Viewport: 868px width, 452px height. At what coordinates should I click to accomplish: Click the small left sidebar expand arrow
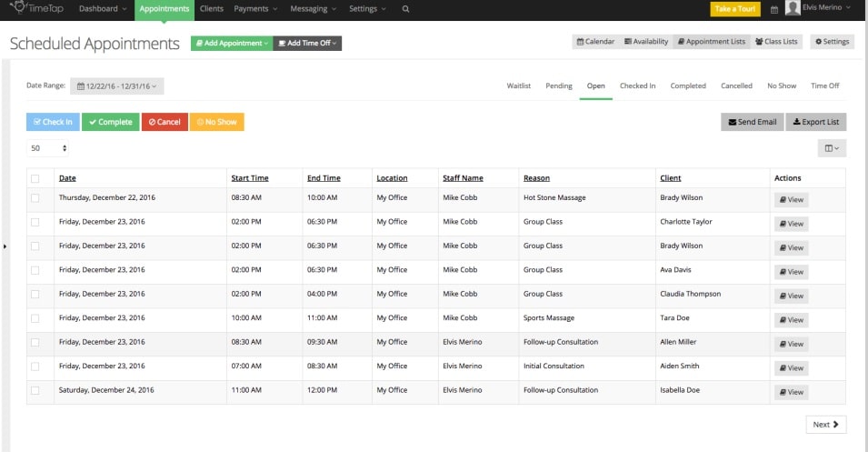[x=5, y=246]
